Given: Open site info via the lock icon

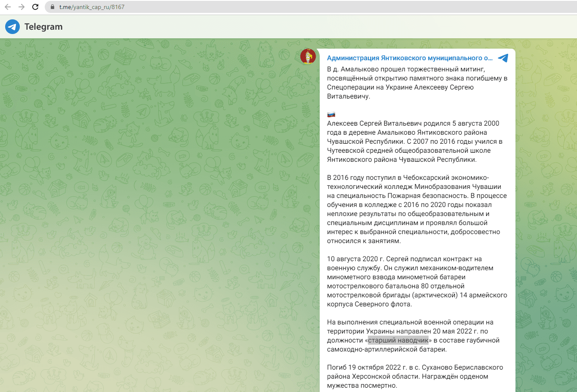Looking at the screenshot, I should click(52, 7).
